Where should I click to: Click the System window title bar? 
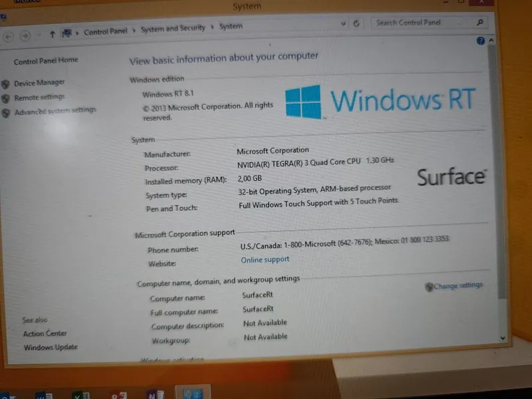coord(247,7)
